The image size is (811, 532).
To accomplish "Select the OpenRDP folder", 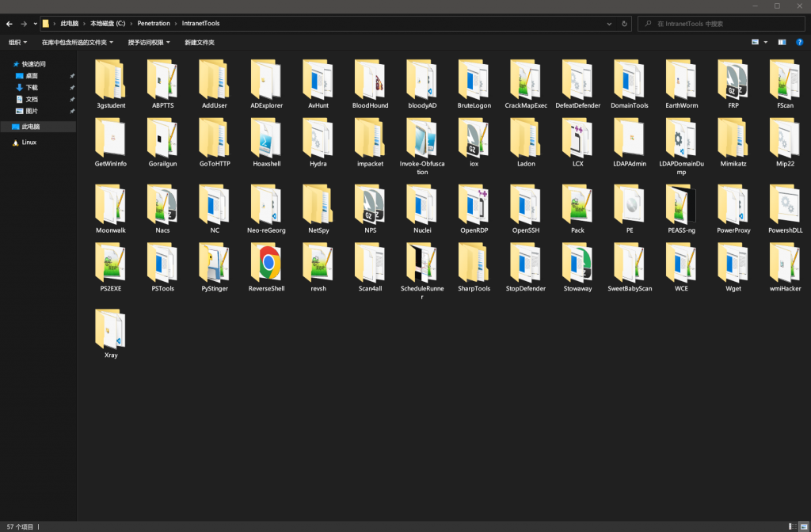I will point(474,209).
